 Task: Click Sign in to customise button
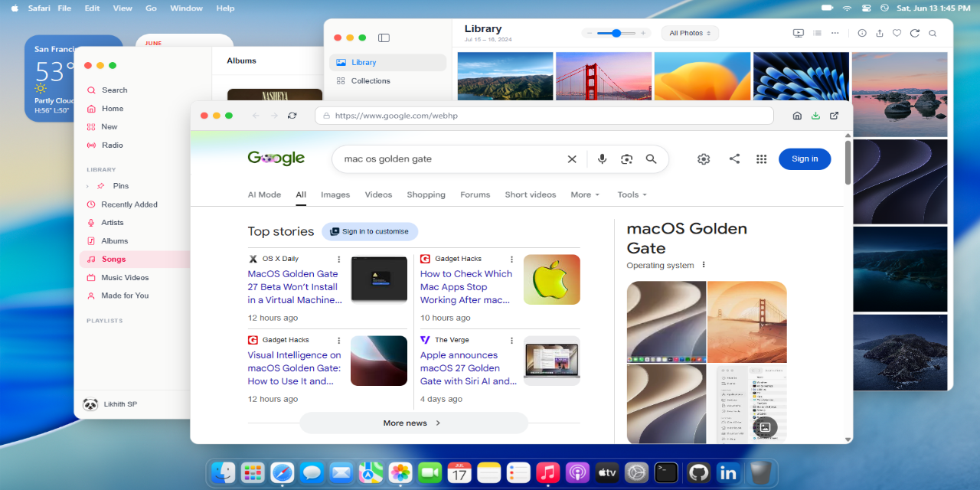pyautogui.click(x=370, y=231)
